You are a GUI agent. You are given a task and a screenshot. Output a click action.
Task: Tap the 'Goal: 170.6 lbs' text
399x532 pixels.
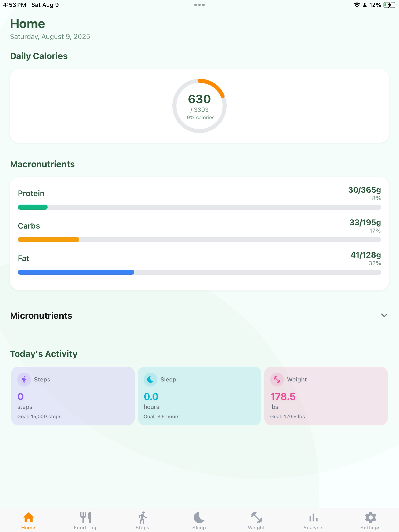point(287,416)
